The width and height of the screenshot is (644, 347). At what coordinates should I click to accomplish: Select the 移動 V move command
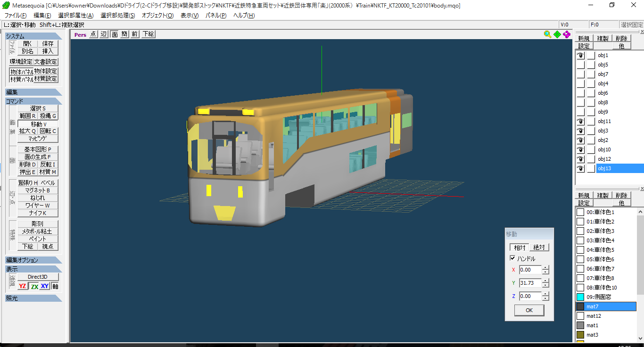pos(38,124)
